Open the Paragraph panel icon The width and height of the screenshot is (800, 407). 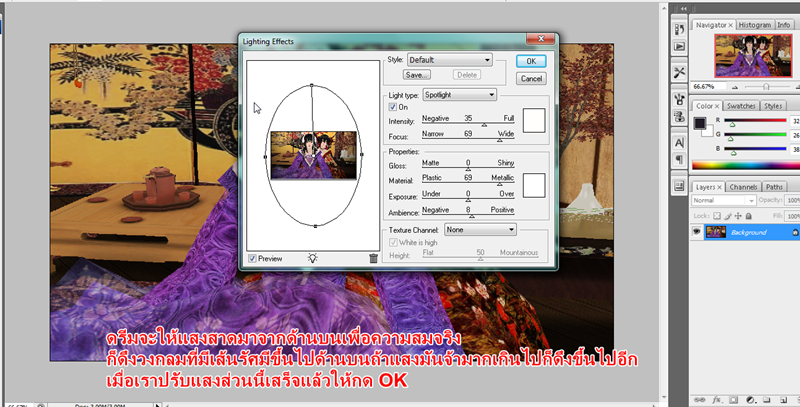679,160
